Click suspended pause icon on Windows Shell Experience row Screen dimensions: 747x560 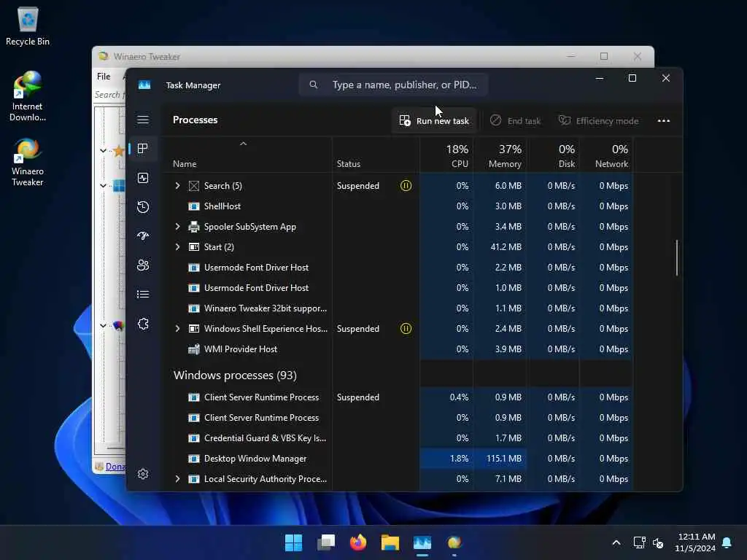[x=406, y=329]
